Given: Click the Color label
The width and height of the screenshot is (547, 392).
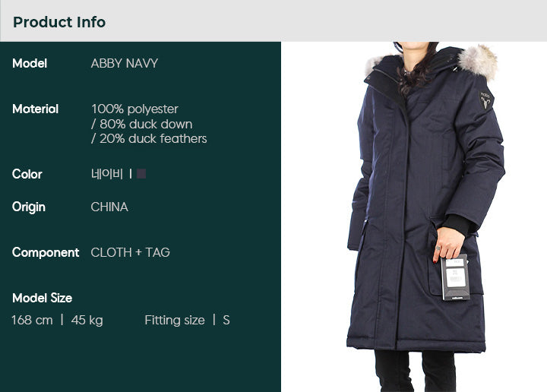Looking at the screenshot, I should 27,174.
